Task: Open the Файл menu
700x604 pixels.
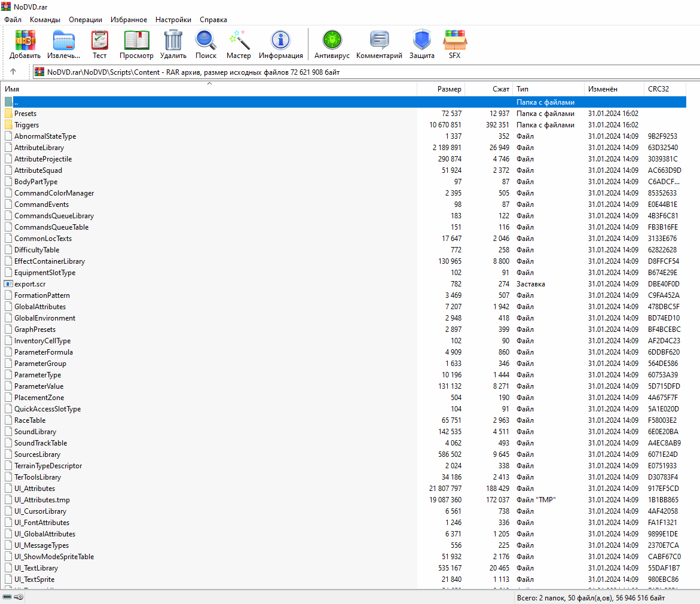Action: 13,20
